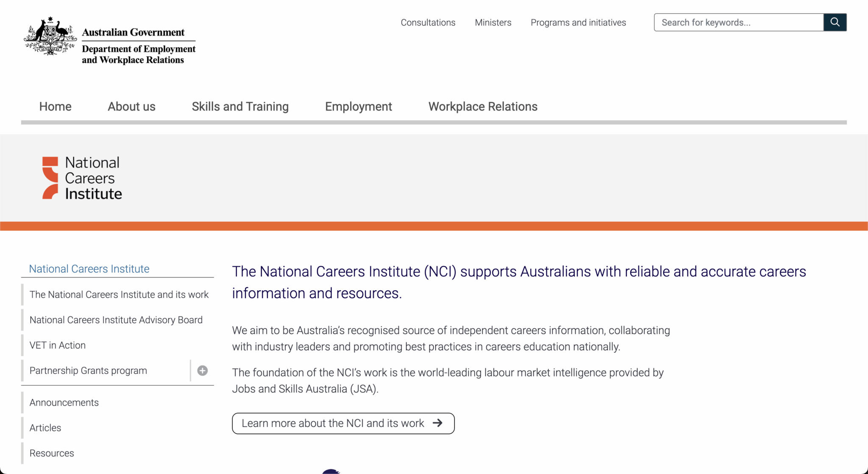Image resolution: width=868 pixels, height=474 pixels.
Task: Click the search magnifier icon button
Action: click(x=835, y=22)
